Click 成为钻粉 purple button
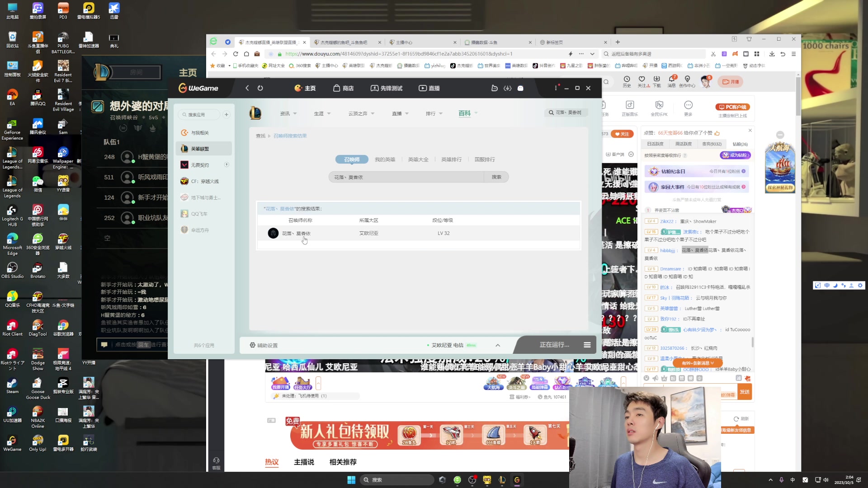 735,155
